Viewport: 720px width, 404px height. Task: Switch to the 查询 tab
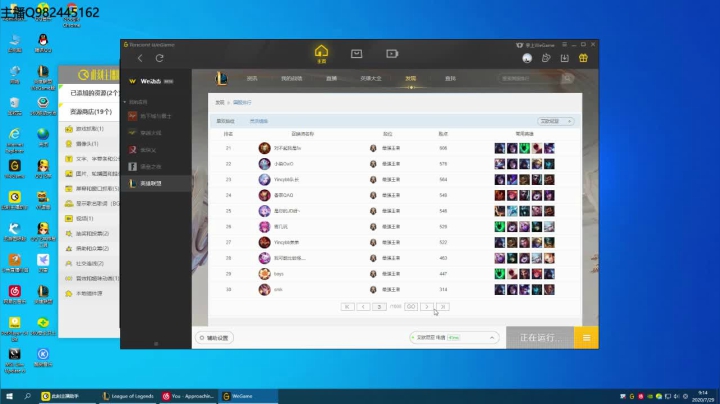450,79
